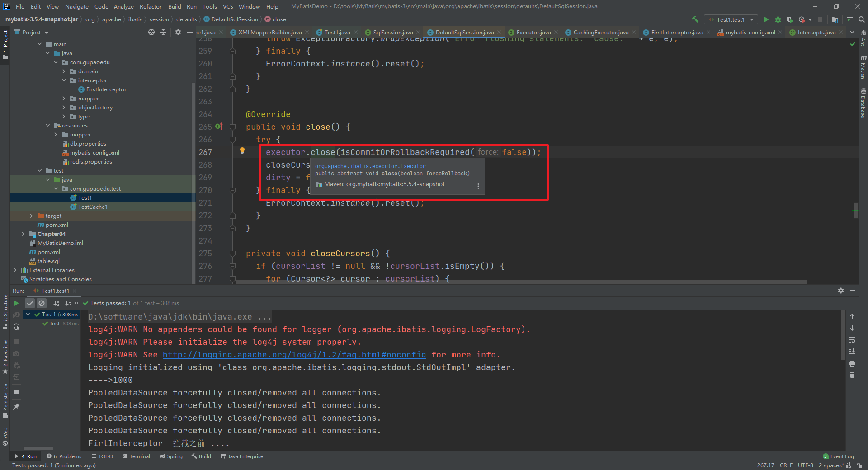This screenshot has width=868, height=470.
Task: Toggle the Maven tool window stripe button
Action: 863,67
